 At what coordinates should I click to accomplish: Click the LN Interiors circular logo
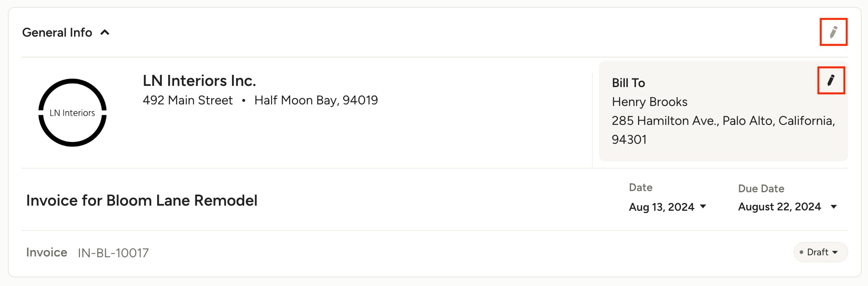pos(72,113)
